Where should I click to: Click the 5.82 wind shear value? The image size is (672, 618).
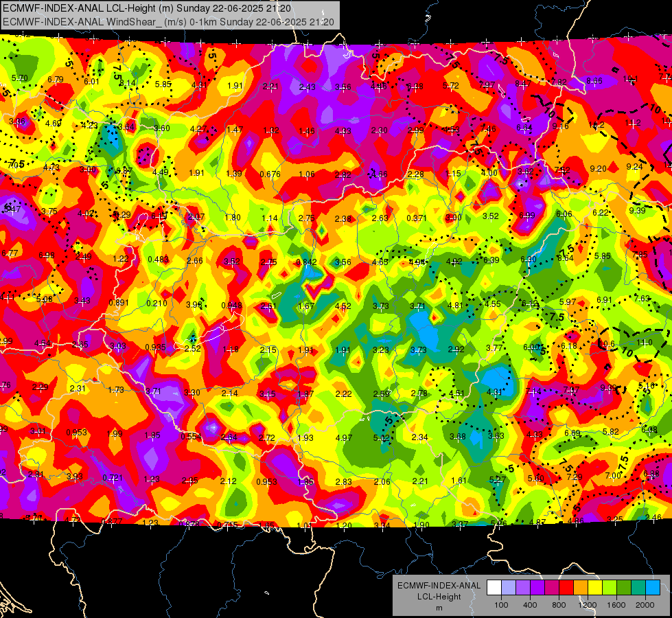coord(611,431)
